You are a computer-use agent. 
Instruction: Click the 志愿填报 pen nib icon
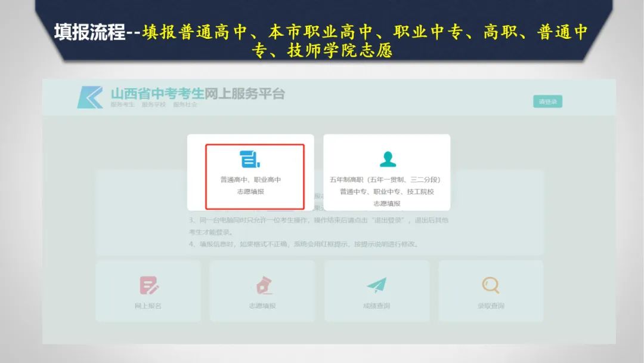[264, 285]
